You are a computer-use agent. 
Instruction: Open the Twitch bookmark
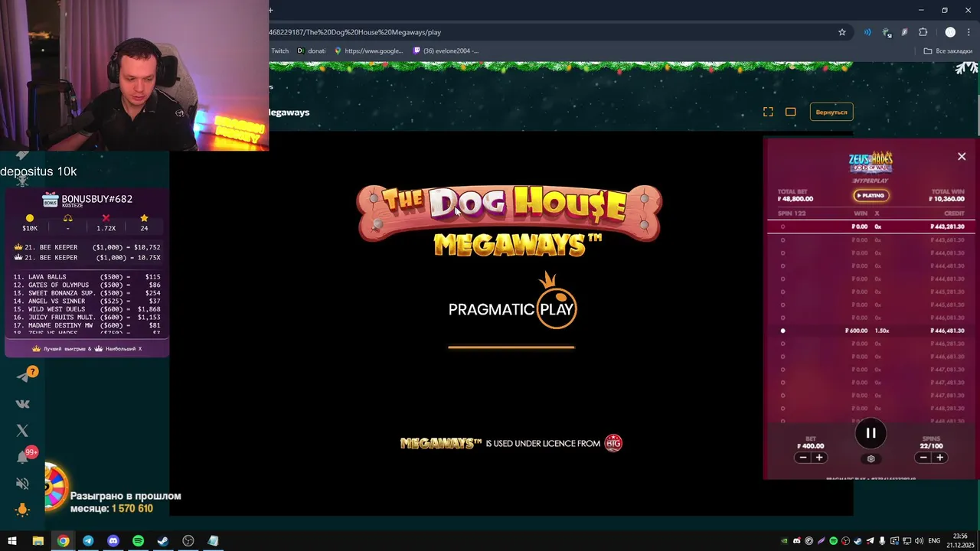pos(279,51)
